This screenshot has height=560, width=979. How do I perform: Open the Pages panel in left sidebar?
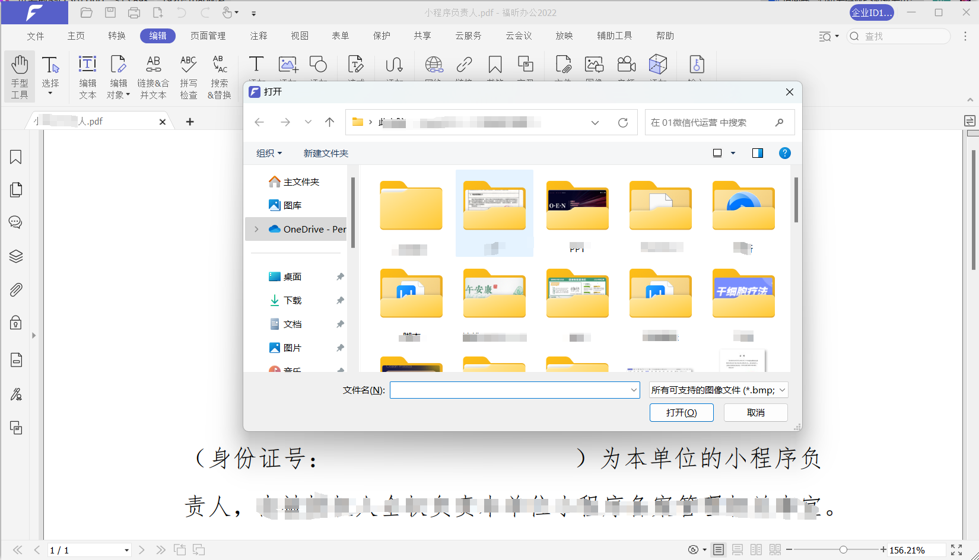pos(16,190)
